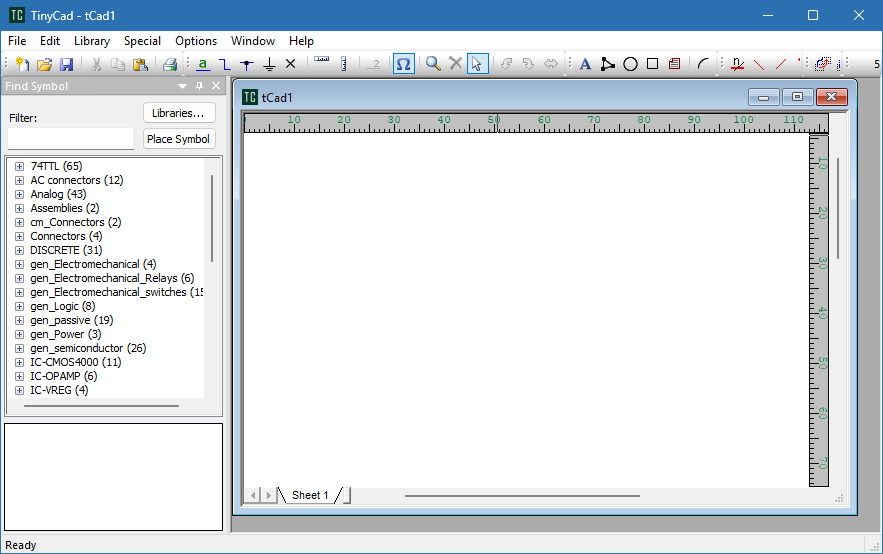Expand the Assemblies library node

[x=20, y=208]
